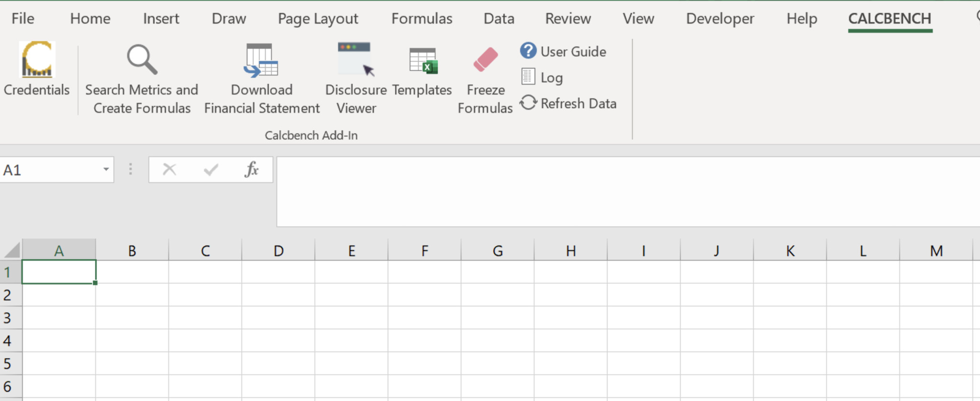
Task: Click the Cancel entry X button
Action: (169, 170)
